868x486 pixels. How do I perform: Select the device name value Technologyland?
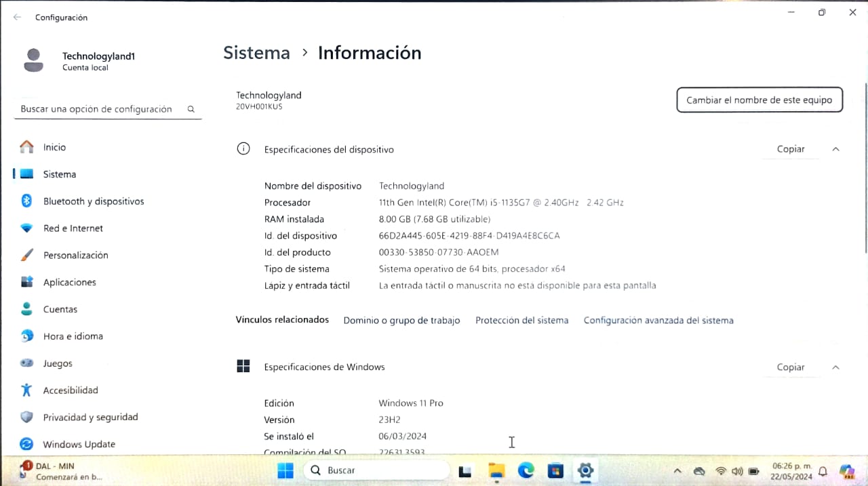412,186
